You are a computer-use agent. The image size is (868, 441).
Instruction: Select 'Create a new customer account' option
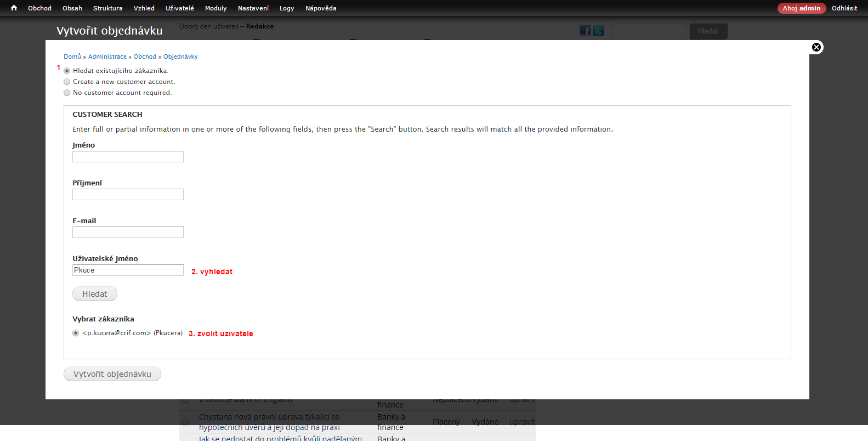point(67,82)
